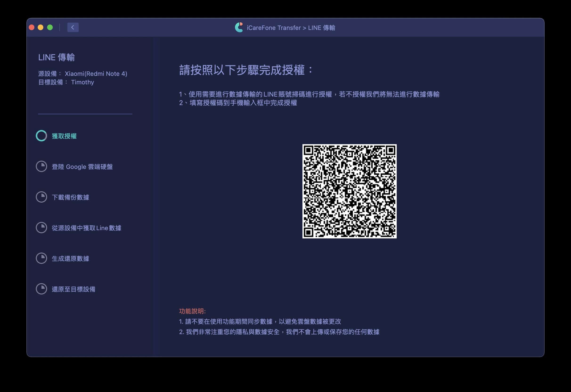Click the 生成還原數據 step icon
The width and height of the screenshot is (571, 392).
tap(41, 258)
